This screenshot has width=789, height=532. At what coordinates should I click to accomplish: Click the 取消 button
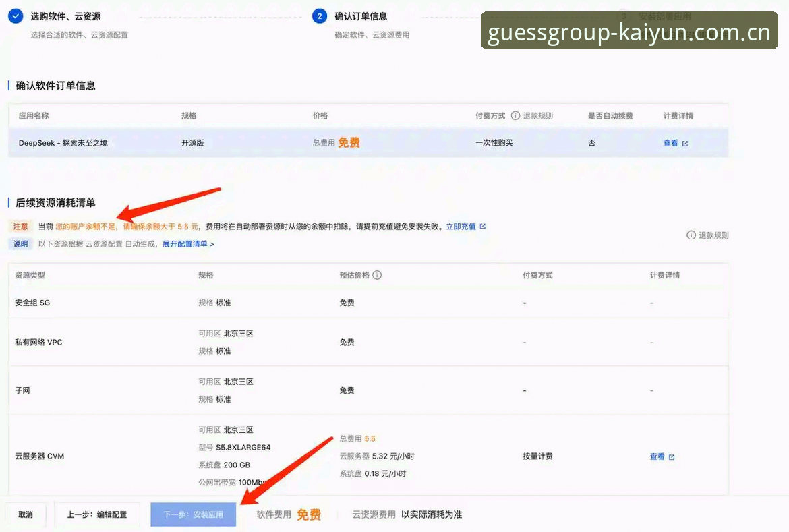tap(26, 514)
